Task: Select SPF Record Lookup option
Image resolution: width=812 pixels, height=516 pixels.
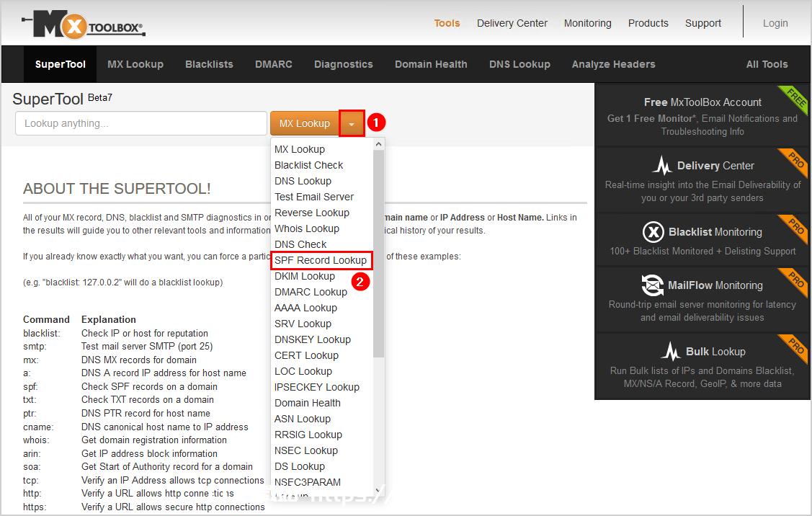Action: (321, 260)
